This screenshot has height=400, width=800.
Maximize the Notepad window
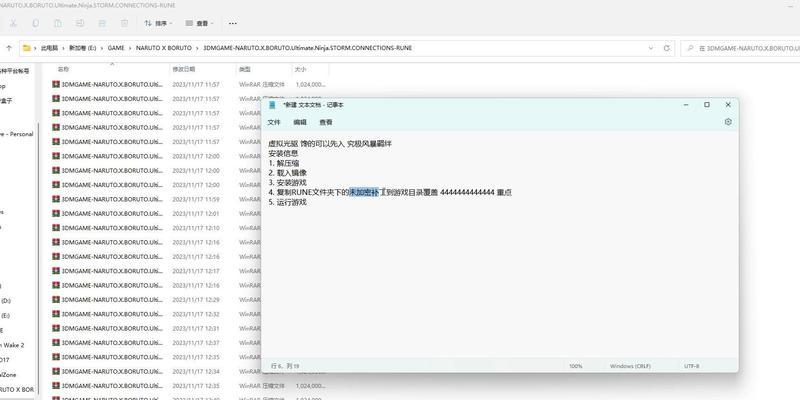tap(707, 105)
